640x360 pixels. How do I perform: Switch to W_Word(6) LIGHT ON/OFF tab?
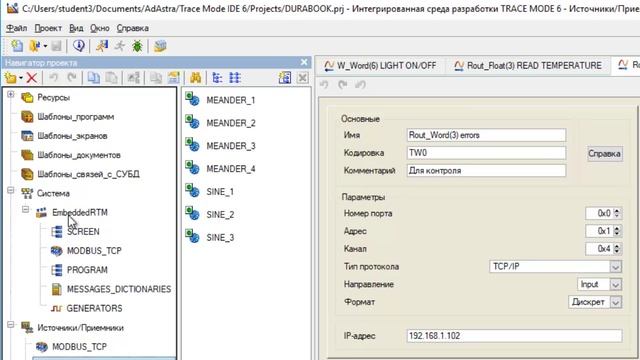pyautogui.click(x=380, y=66)
